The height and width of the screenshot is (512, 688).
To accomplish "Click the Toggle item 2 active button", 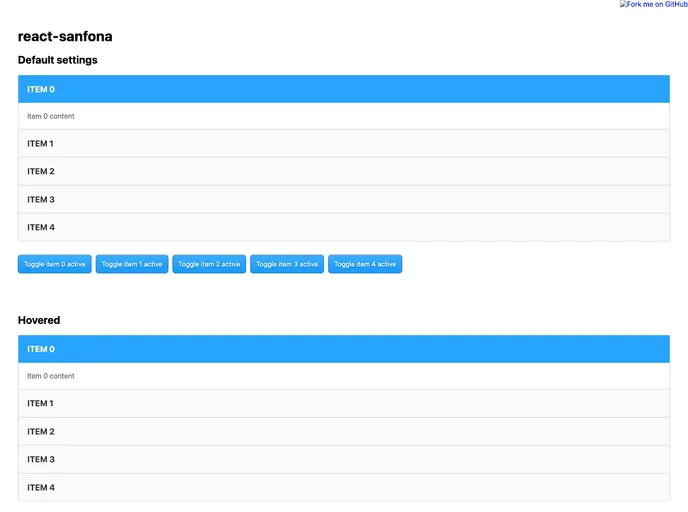I will point(209,264).
